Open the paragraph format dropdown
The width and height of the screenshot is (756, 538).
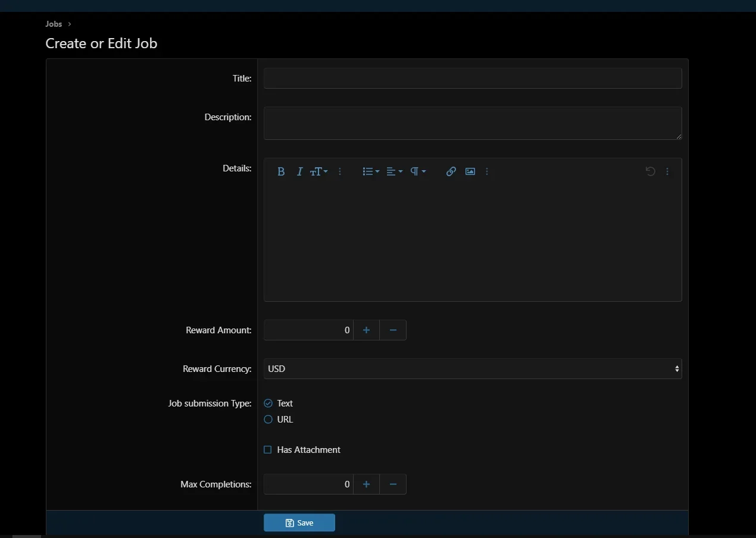(x=418, y=171)
